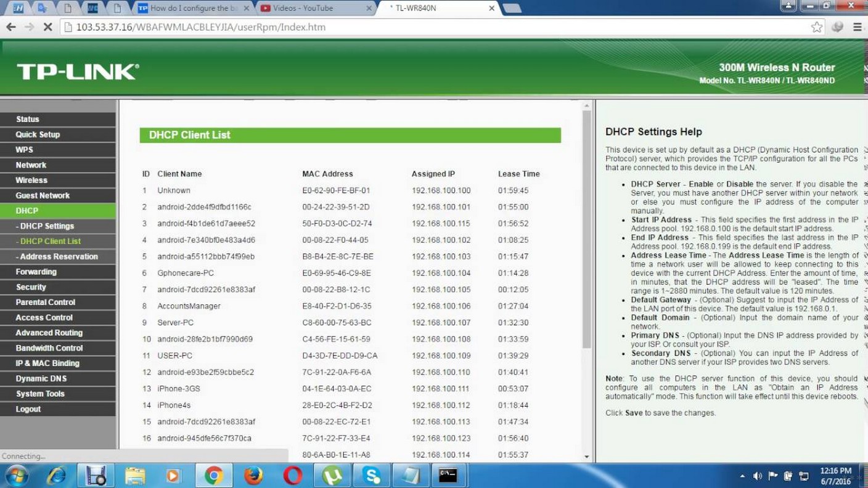The width and height of the screenshot is (868, 488).
Task: Open the Chrome hamburger menu
Action: [858, 27]
